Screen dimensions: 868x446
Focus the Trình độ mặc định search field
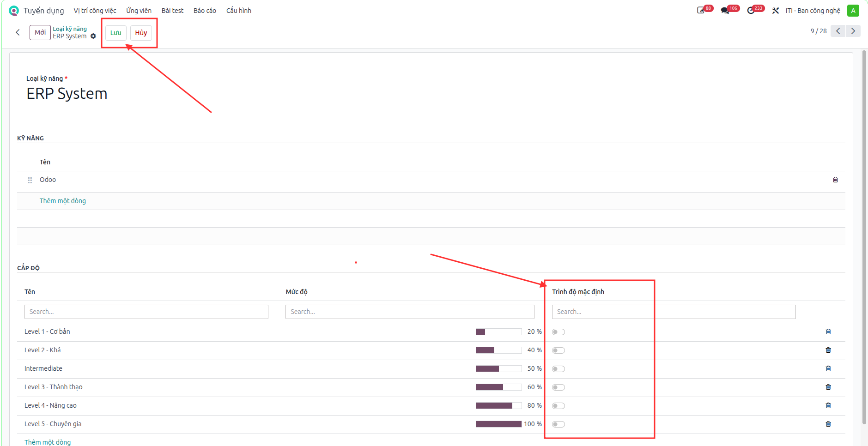pyautogui.click(x=674, y=312)
